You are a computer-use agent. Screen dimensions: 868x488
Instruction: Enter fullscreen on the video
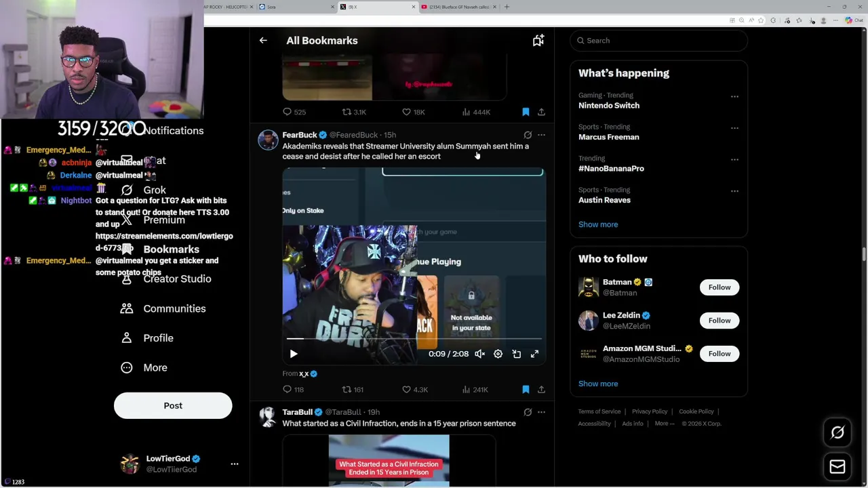pos(534,354)
